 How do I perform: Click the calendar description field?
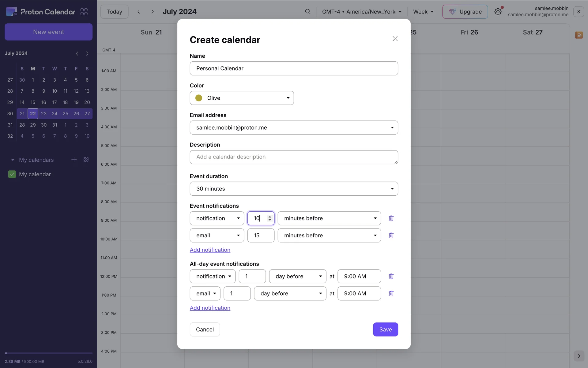tap(294, 157)
